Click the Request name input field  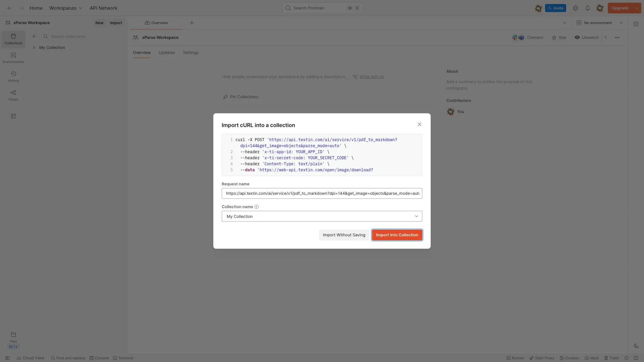[321, 193]
